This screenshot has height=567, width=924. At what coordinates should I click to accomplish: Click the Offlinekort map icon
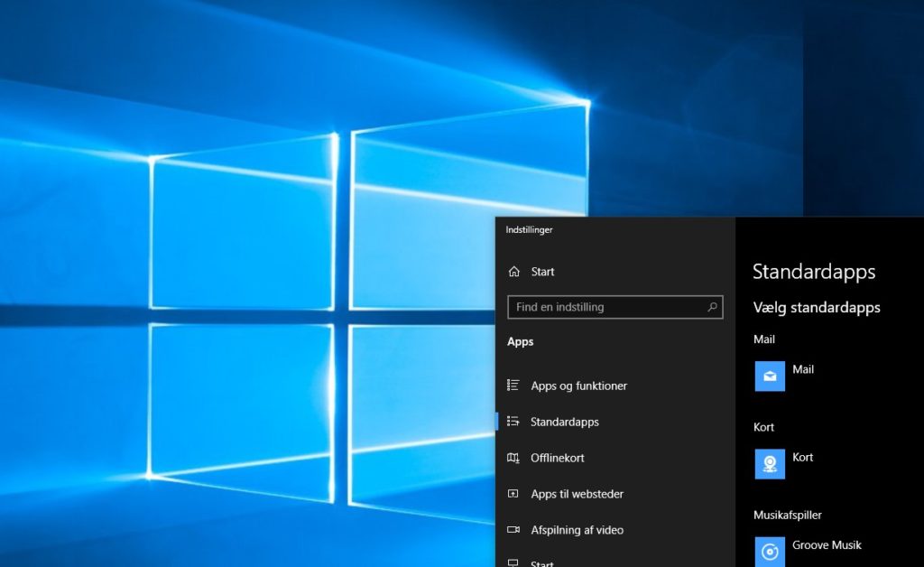click(515, 458)
